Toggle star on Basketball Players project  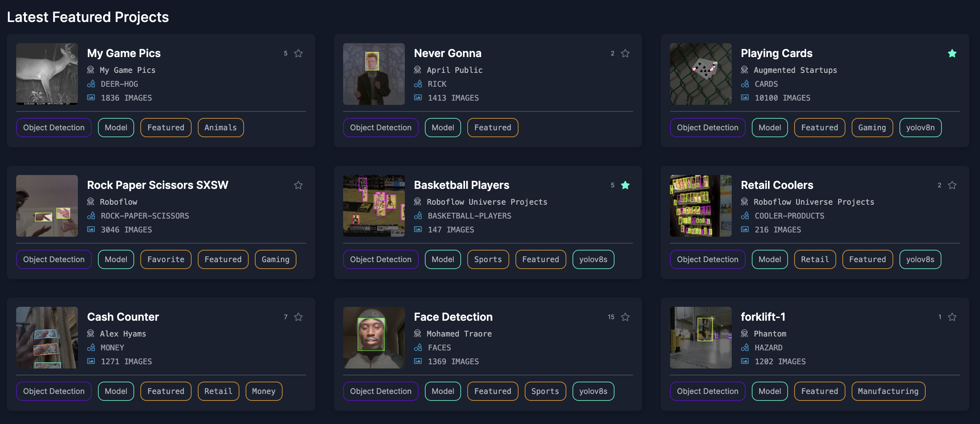coord(625,185)
